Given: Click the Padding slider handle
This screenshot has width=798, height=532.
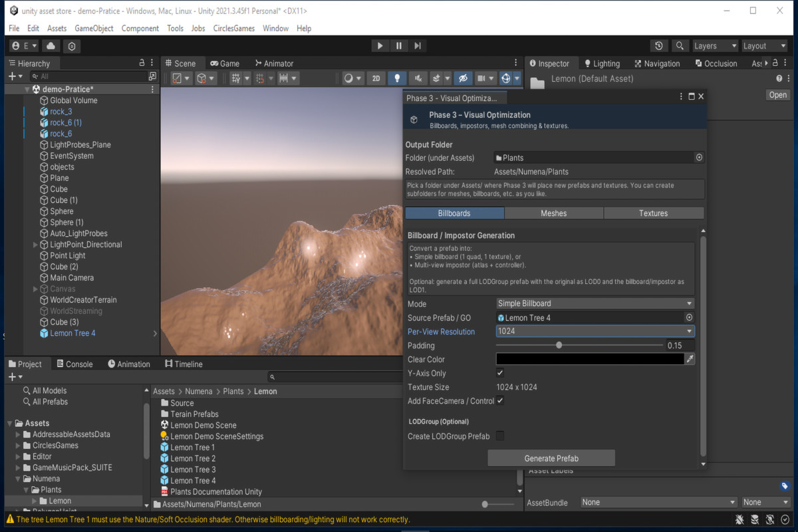Looking at the screenshot, I should pyautogui.click(x=559, y=345).
